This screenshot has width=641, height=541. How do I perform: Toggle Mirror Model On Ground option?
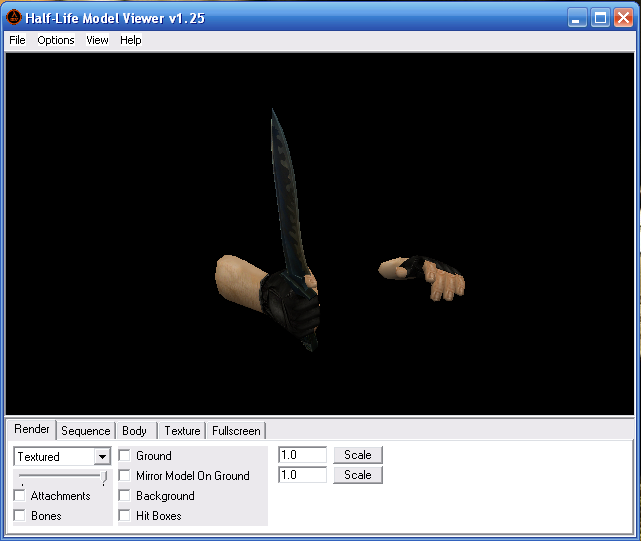pyautogui.click(x=125, y=476)
